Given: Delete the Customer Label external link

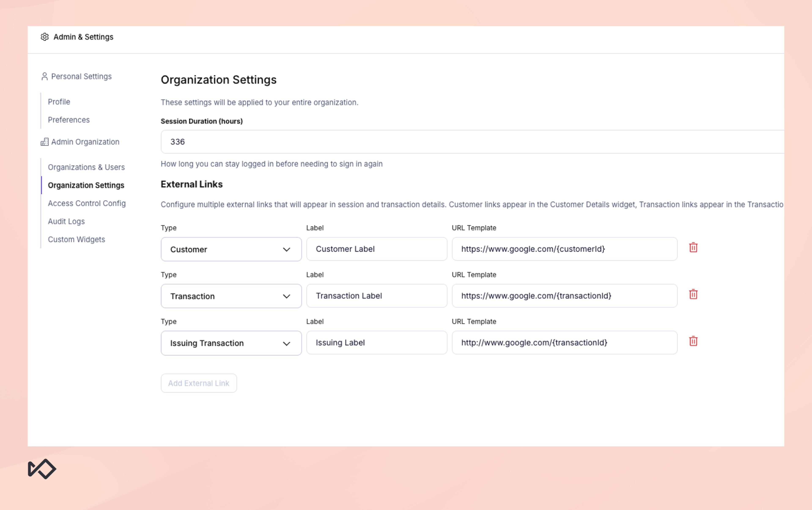Looking at the screenshot, I should tap(693, 248).
